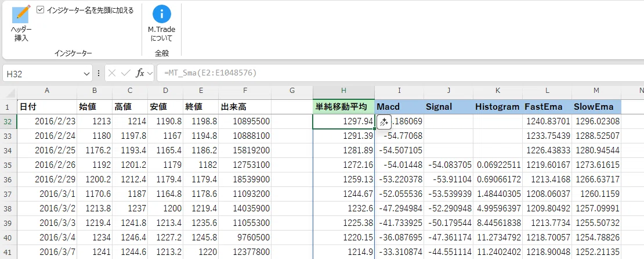Click the 日付 header cell
The image size is (644, 259).
(x=47, y=107)
